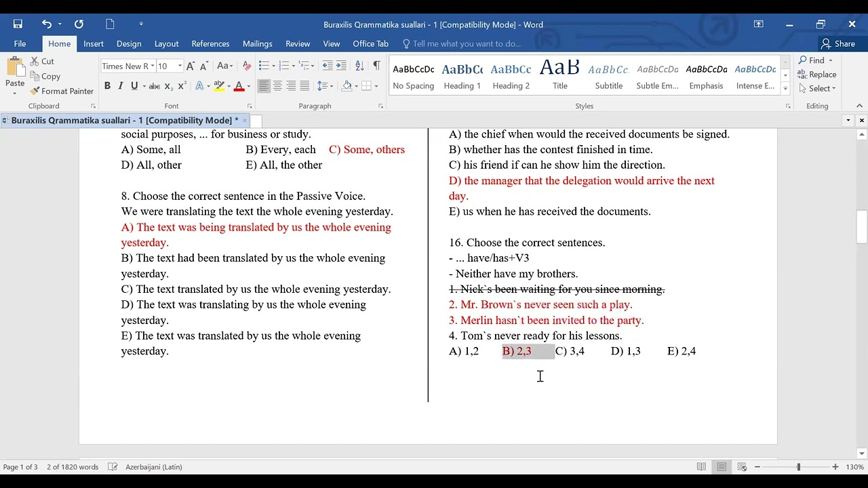Switch to the Review tab

click(298, 43)
